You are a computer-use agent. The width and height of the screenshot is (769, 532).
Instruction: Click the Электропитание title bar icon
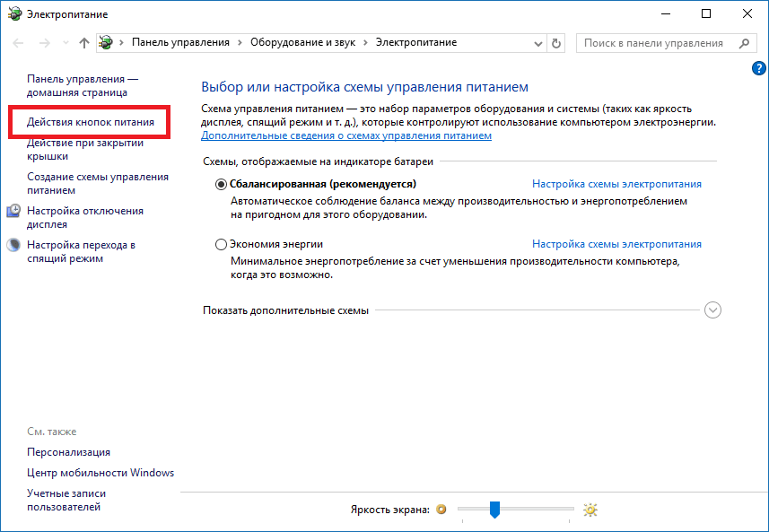pyautogui.click(x=15, y=13)
